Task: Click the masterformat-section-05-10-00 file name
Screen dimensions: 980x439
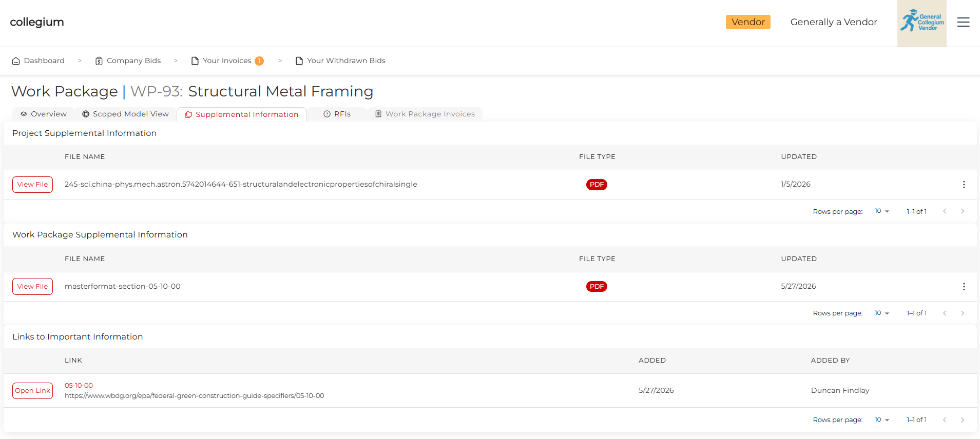Action: click(123, 286)
